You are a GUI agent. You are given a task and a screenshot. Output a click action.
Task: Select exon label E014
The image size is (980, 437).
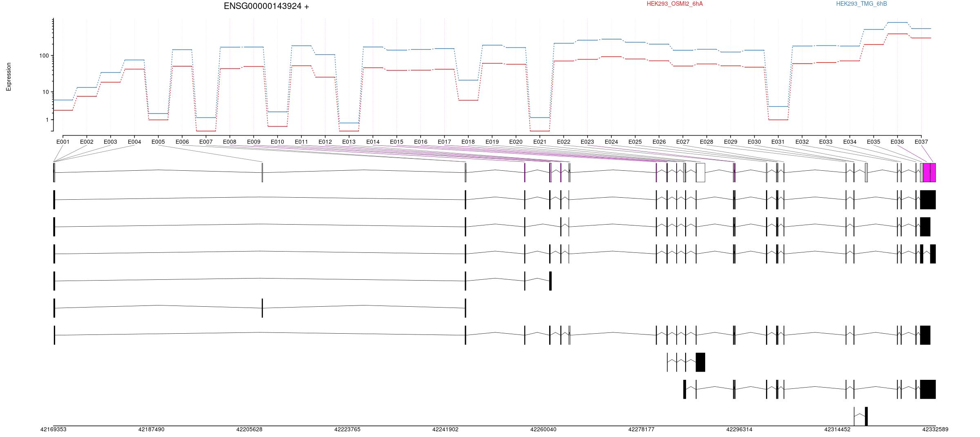tap(373, 142)
